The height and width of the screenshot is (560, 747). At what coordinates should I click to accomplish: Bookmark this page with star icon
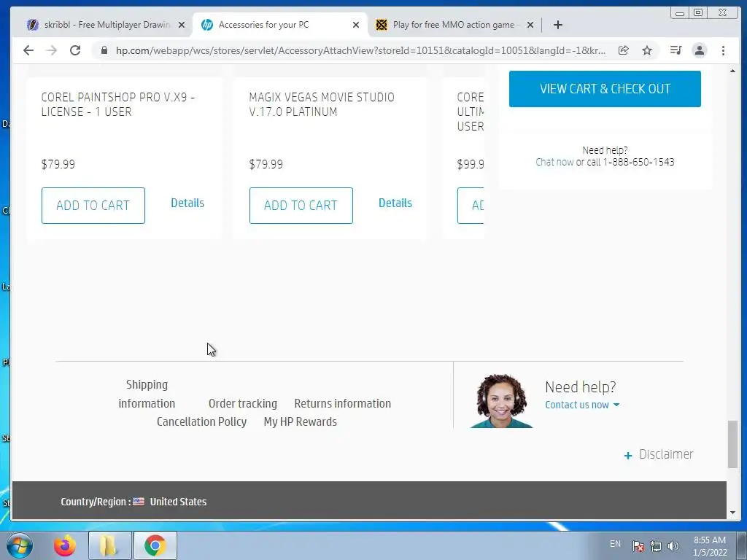[x=647, y=50]
